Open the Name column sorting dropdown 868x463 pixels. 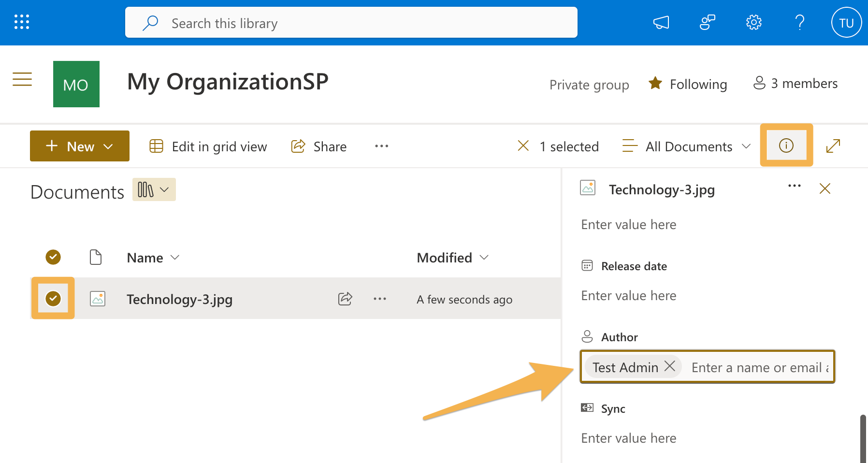point(175,257)
